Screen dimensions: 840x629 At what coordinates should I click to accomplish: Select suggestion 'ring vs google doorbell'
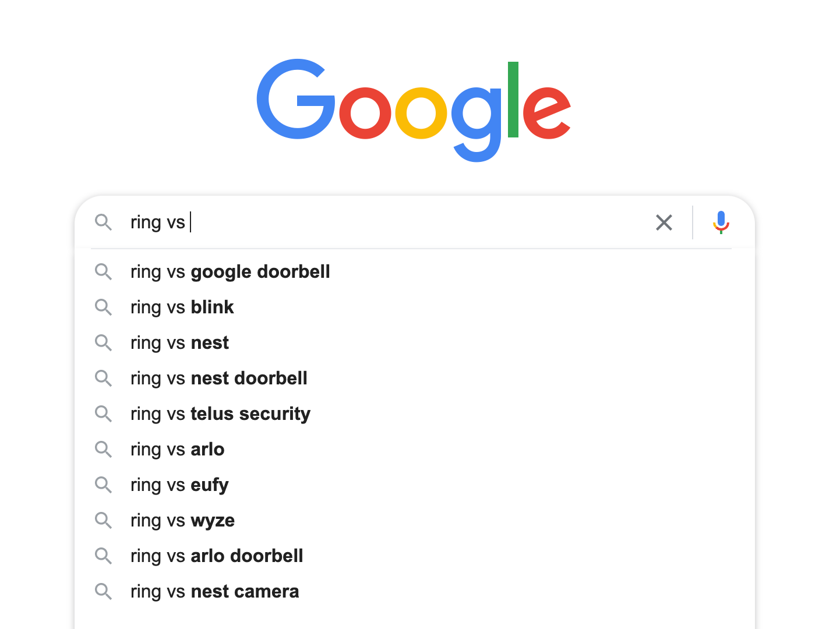pyautogui.click(x=230, y=272)
